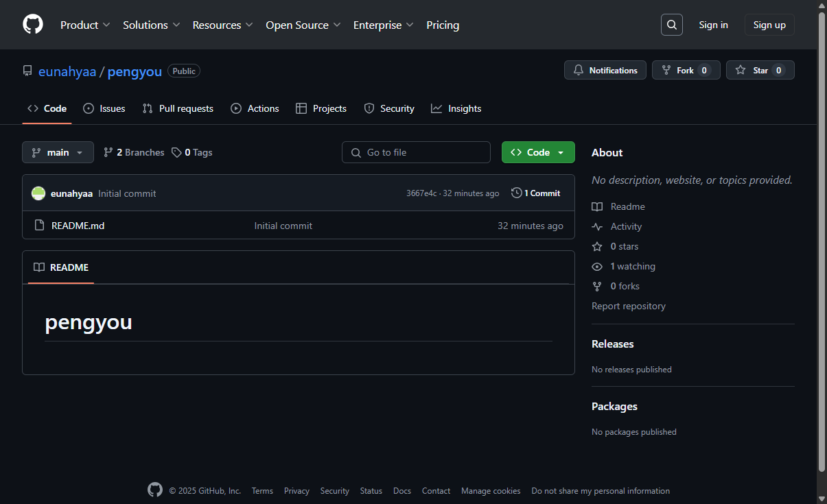The width and height of the screenshot is (827, 504).
Task: Click the book icon in README tab
Action: [x=39, y=267]
